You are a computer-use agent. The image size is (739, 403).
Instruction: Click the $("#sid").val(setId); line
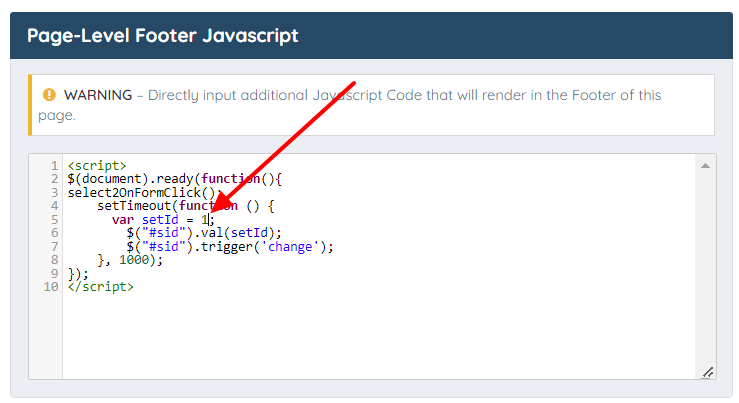coord(204,233)
